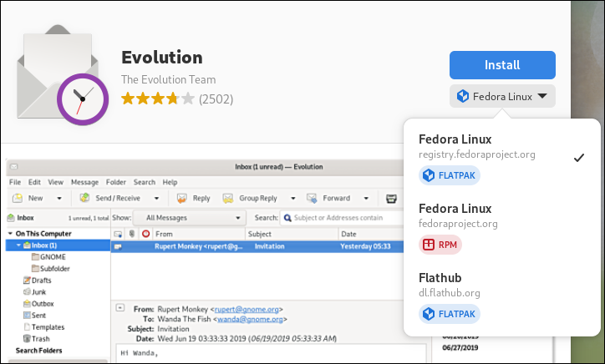The height and width of the screenshot is (364, 605).
Task: Open the Edit menu in the Evolution screenshot
Action: (x=34, y=182)
